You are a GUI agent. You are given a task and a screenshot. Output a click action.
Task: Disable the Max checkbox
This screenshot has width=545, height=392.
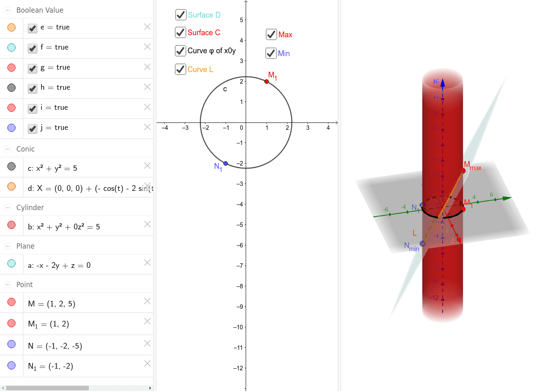click(x=271, y=34)
